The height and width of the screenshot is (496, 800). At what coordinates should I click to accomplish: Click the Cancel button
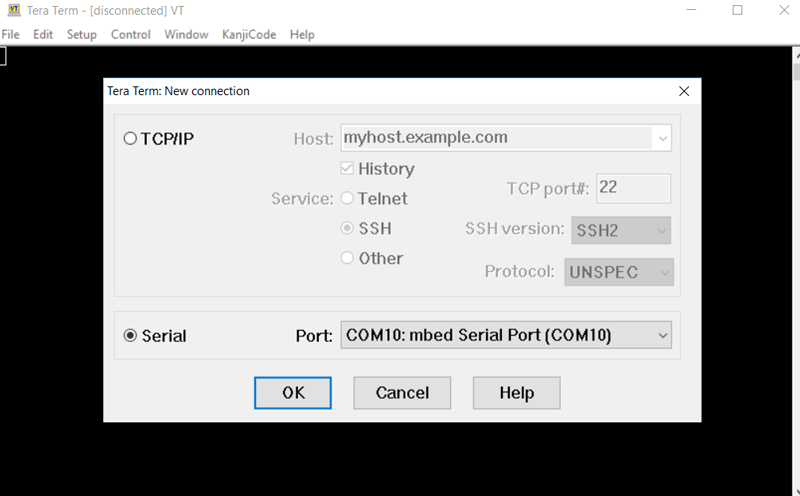(402, 393)
